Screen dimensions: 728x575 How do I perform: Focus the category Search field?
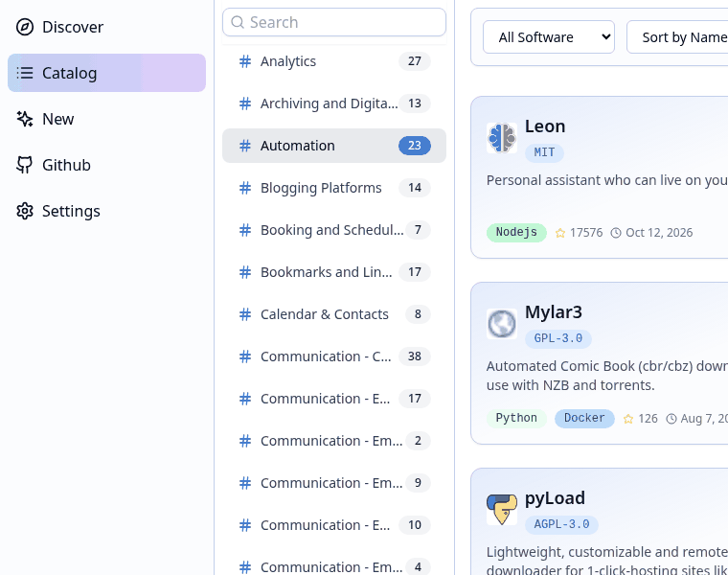pyautogui.click(x=333, y=22)
